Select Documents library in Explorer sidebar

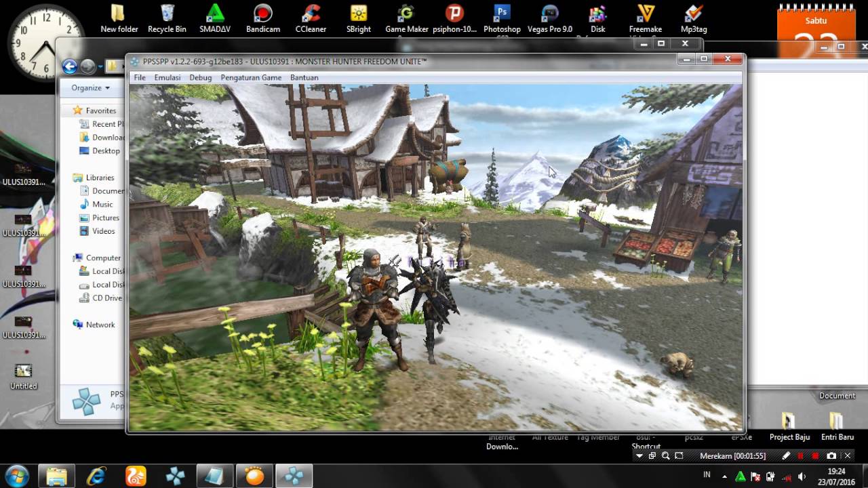102,191
